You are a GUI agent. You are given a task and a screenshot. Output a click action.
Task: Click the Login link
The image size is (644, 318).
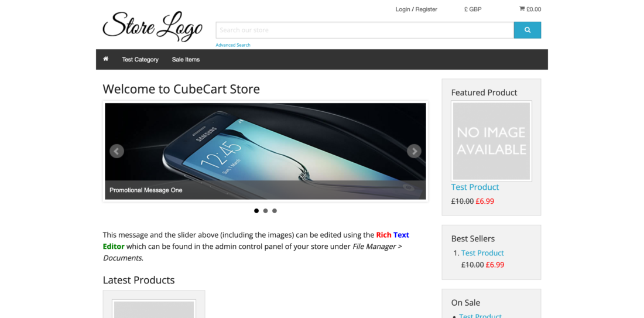(403, 9)
